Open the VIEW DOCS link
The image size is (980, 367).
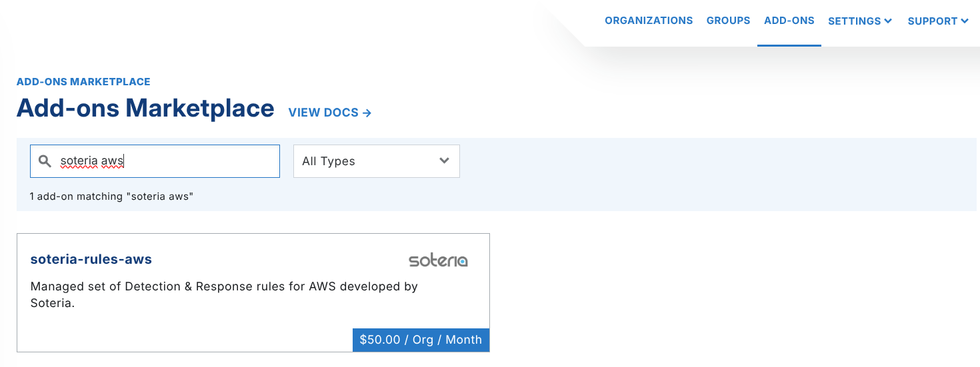coord(323,113)
